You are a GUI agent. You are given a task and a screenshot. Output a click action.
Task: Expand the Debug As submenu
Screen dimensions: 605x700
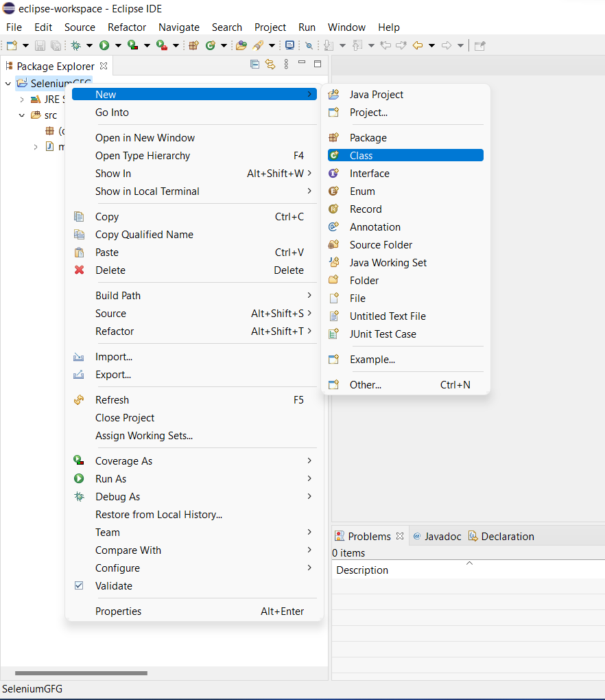pyautogui.click(x=194, y=496)
